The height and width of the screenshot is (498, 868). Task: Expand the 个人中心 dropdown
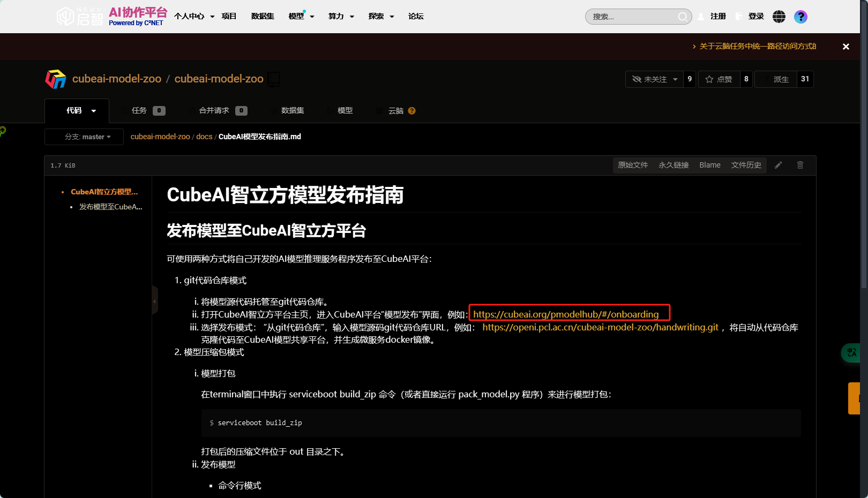[194, 17]
